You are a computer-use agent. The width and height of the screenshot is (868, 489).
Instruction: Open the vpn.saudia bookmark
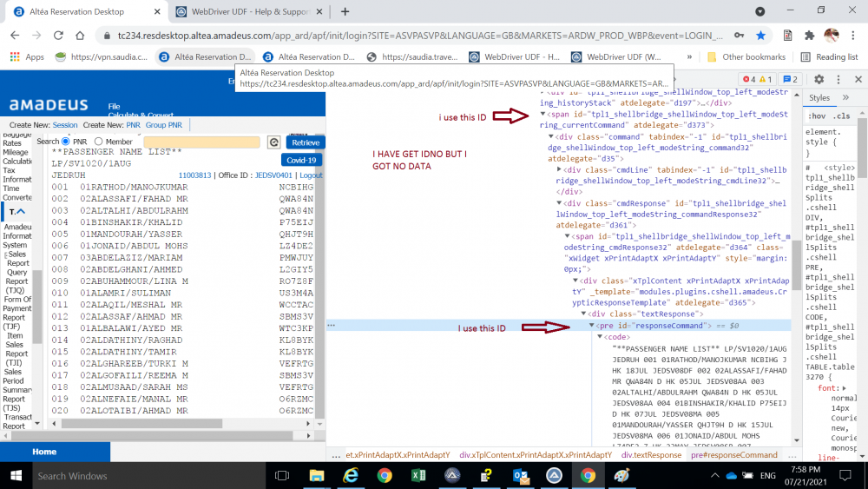click(102, 56)
